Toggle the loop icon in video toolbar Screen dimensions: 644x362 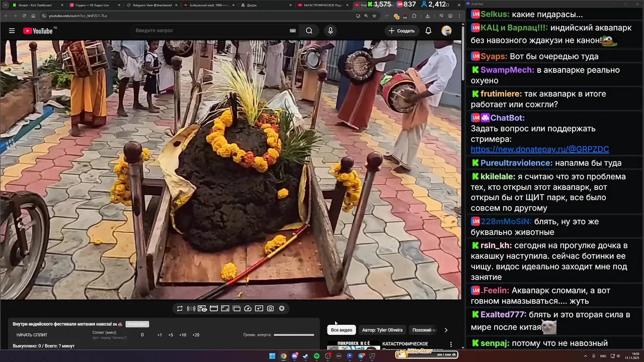coord(180,309)
